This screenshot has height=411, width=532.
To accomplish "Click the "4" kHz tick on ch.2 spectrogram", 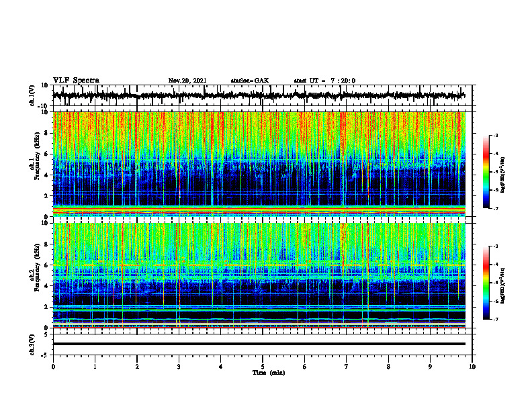I will (46, 286).
